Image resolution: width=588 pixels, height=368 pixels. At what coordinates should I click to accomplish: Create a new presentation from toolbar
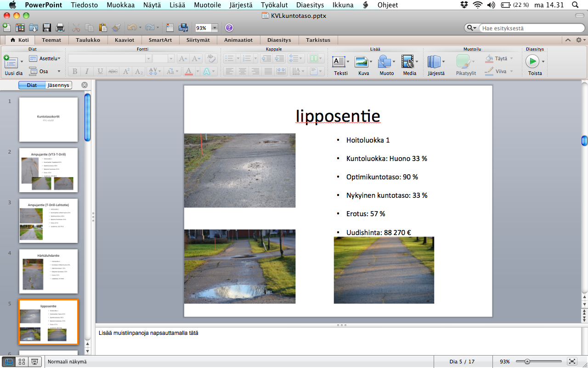click(x=6, y=28)
